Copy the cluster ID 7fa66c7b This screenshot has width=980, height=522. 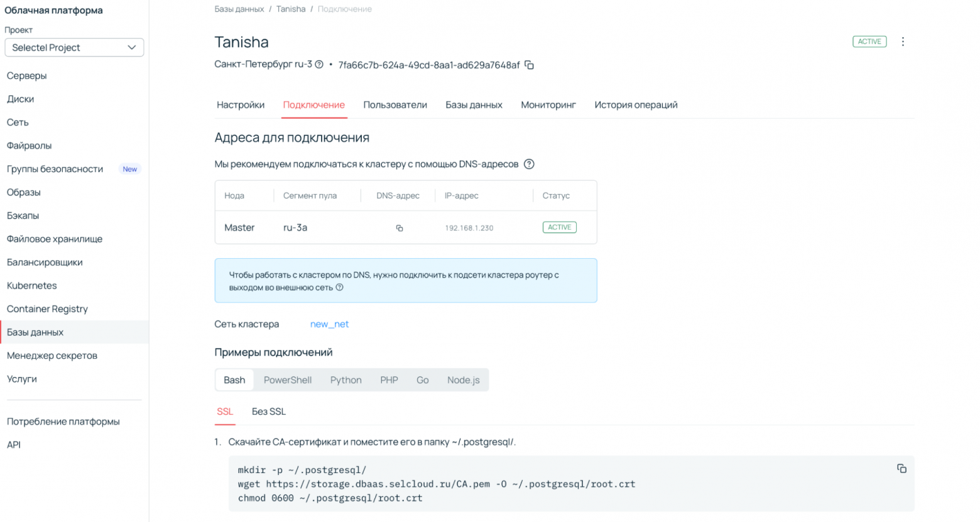point(530,65)
